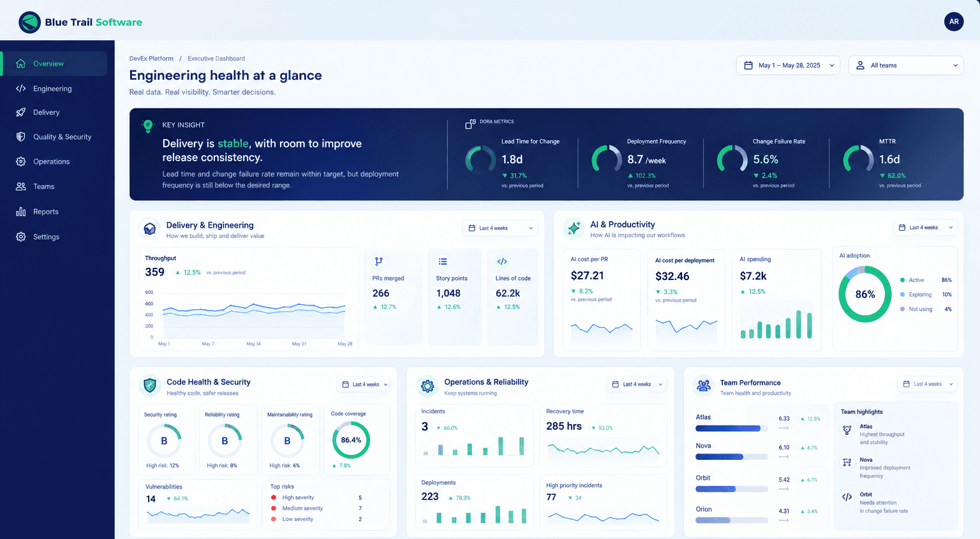Click the Orbit team progress bar

[x=732, y=489]
